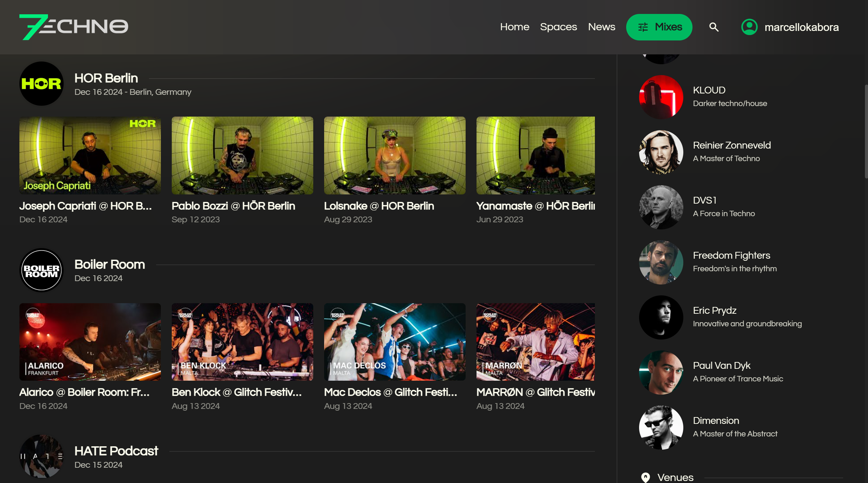Click 'Sep 12 2023' date under Pablo Bozzi
The height and width of the screenshot is (483, 868).
(196, 220)
